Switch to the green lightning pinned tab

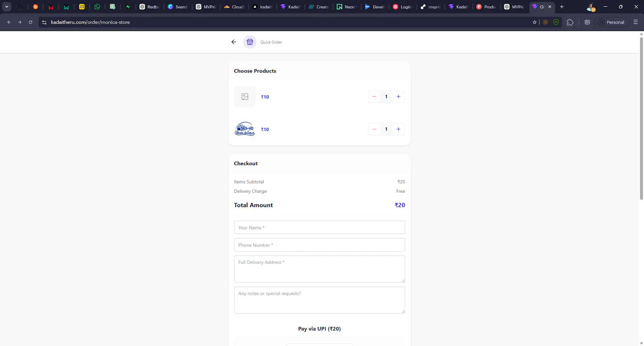pyautogui.click(x=128, y=7)
